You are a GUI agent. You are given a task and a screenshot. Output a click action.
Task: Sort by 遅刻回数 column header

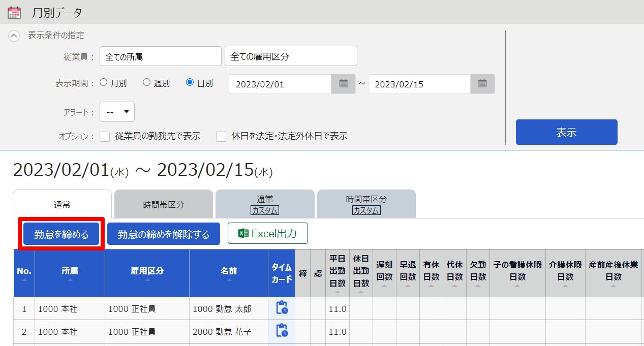(384, 273)
